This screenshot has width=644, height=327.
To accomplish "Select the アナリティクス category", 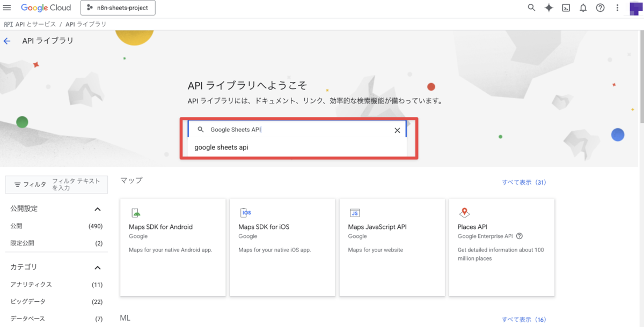I will tap(56, 284).
